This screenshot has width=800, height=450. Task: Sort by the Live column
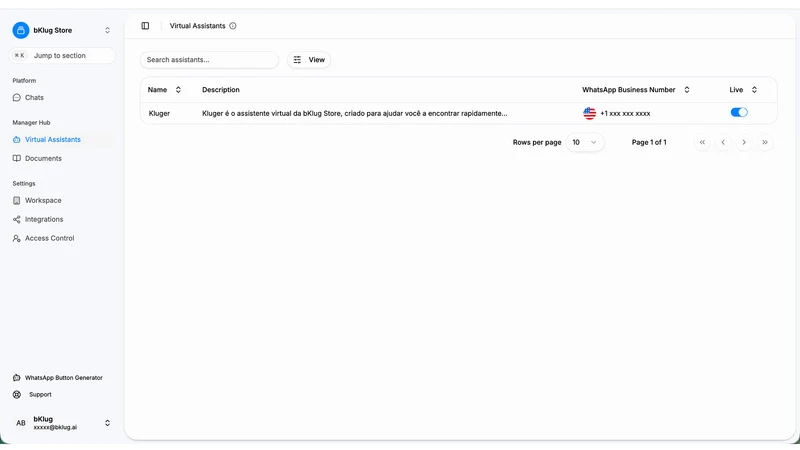point(743,90)
